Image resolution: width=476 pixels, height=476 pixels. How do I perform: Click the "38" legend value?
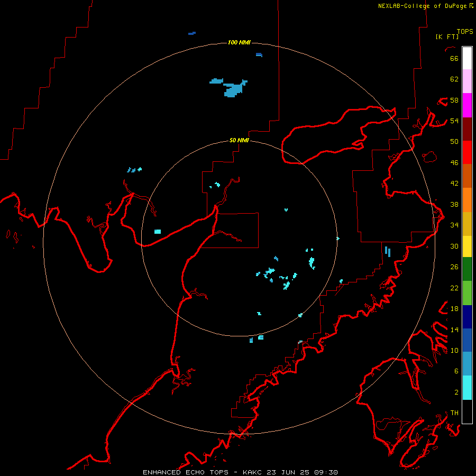[x=454, y=204]
